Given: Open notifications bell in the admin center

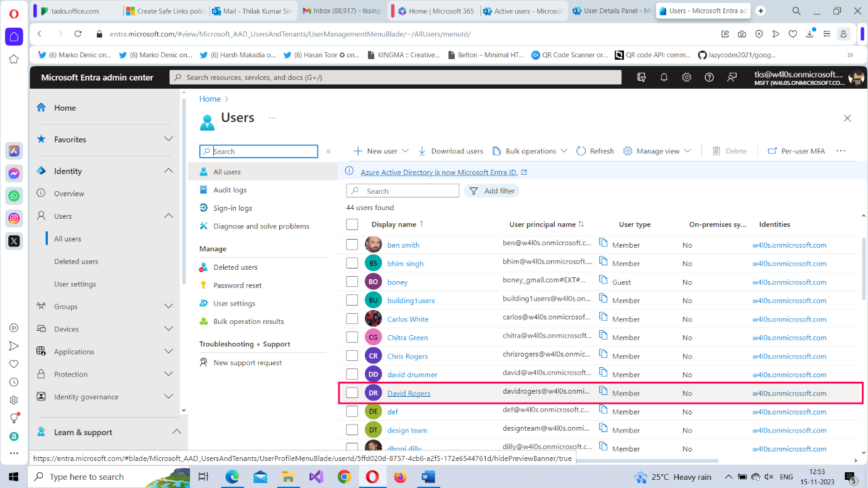Looking at the screenshot, I should click(664, 77).
